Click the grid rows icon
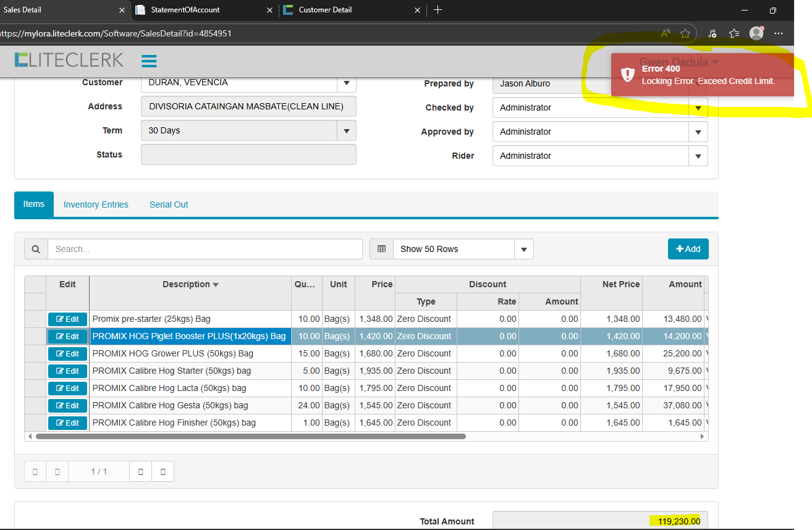 pos(381,249)
